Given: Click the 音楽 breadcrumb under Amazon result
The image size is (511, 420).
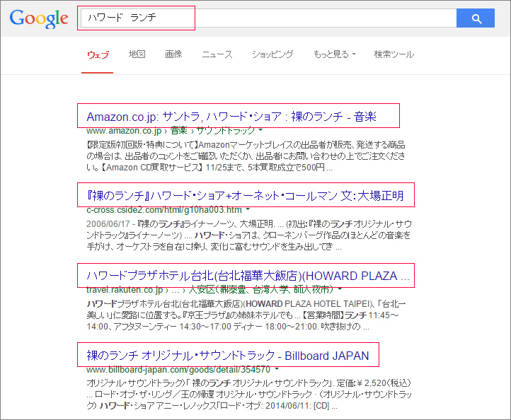Looking at the screenshot, I should pyautogui.click(x=178, y=131).
